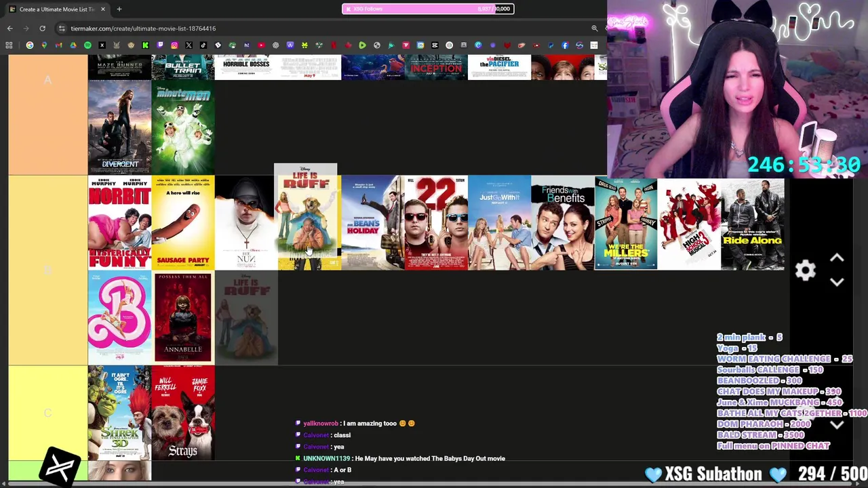Reload the tiermaker page

42,28
